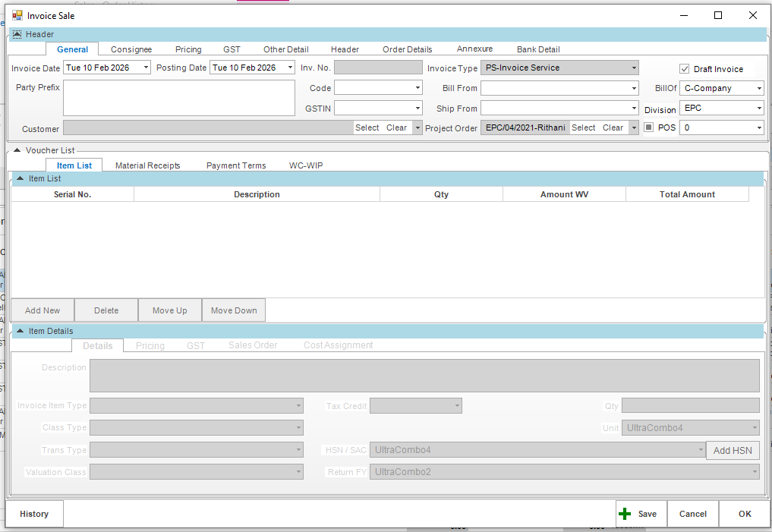Image resolution: width=772 pixels, height=532 pixels.
Task: Click the green plus Save icon
Action: tap(625, 514)
